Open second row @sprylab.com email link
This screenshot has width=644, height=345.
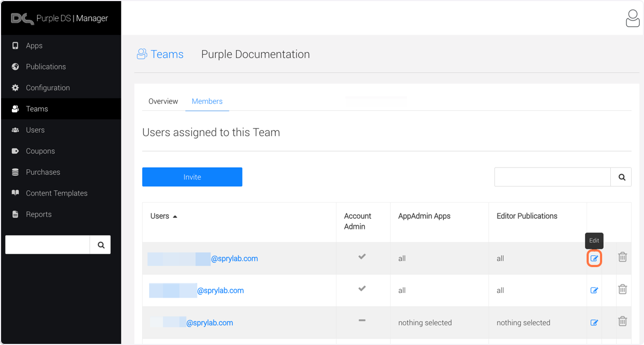(x=221, y=290)
